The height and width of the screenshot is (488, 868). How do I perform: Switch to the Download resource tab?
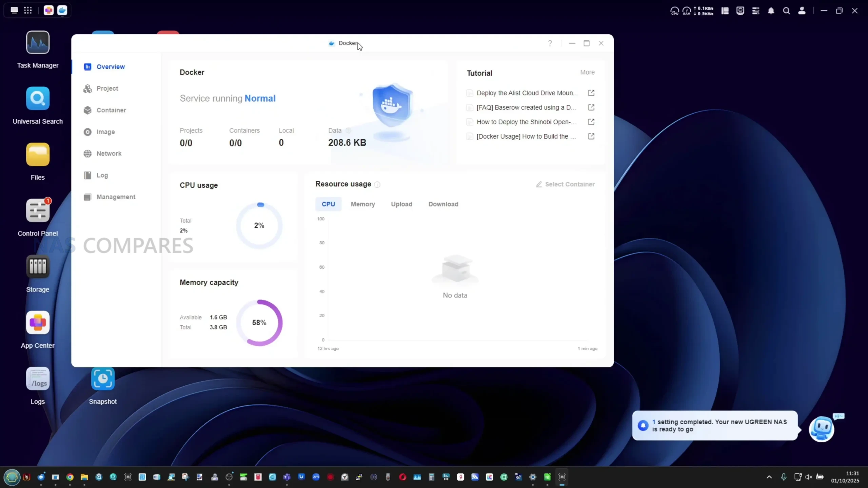pos(443,204)
